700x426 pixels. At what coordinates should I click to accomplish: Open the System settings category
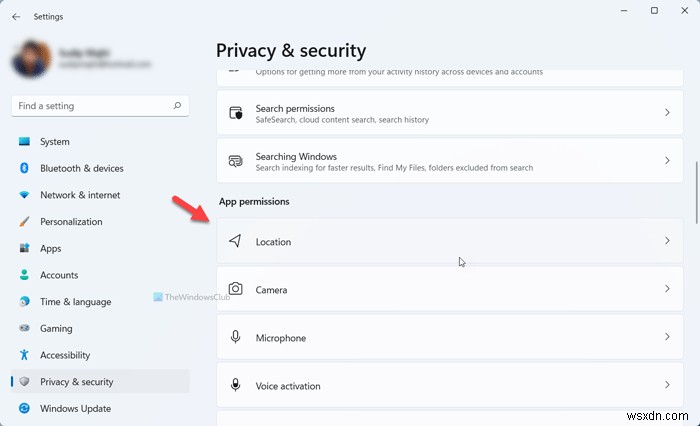point(55,142)
